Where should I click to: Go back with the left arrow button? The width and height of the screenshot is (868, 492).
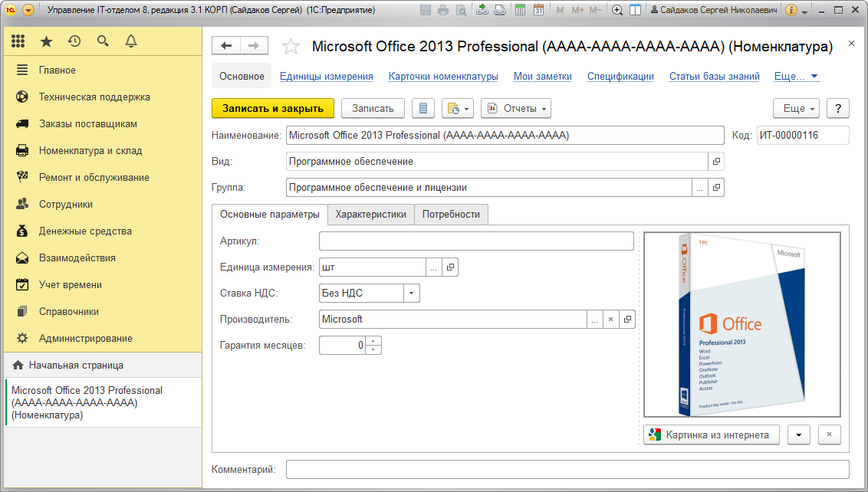coord(226,46)
